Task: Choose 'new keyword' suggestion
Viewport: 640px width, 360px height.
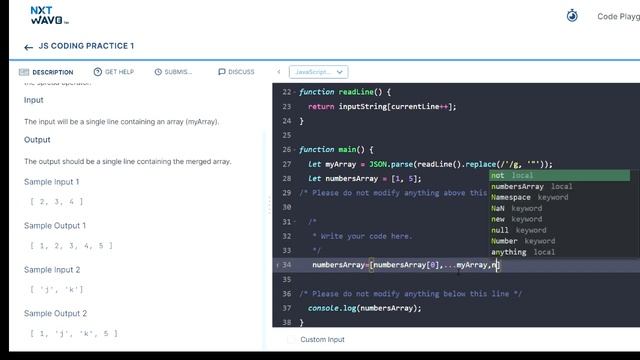Action: point(559,219)
